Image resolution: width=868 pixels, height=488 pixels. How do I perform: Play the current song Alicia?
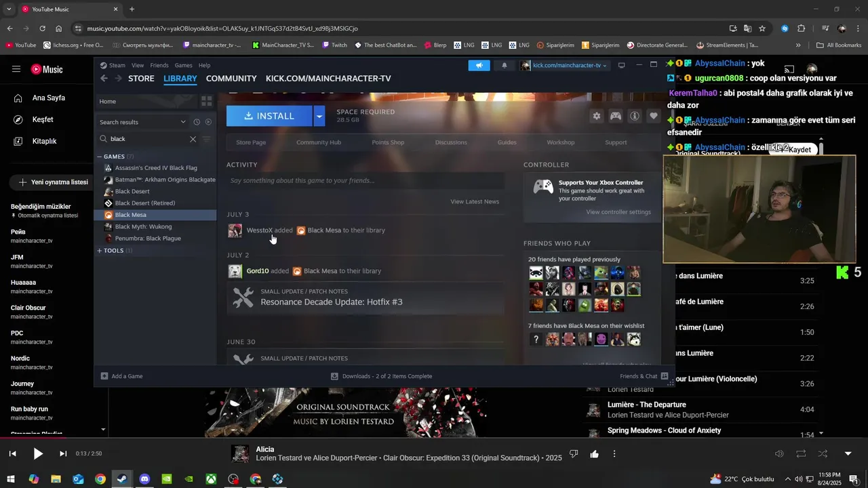pyautogui.click(x=38, y=453)
